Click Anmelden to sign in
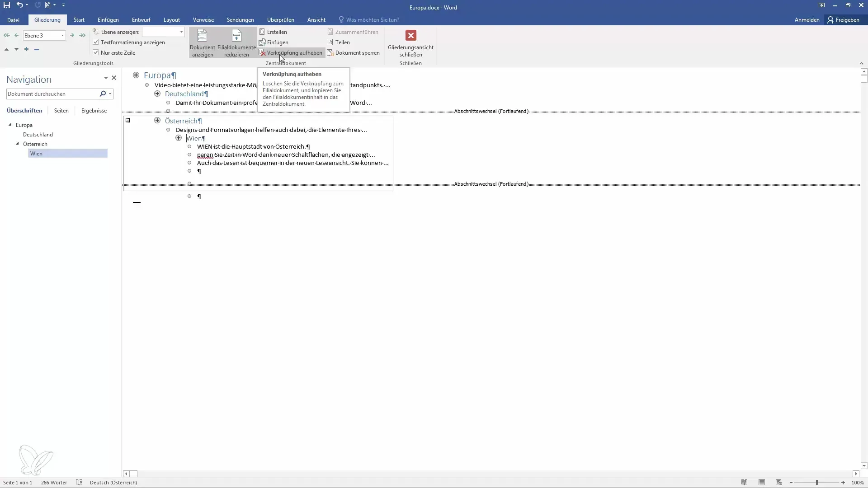 [807, 20]
